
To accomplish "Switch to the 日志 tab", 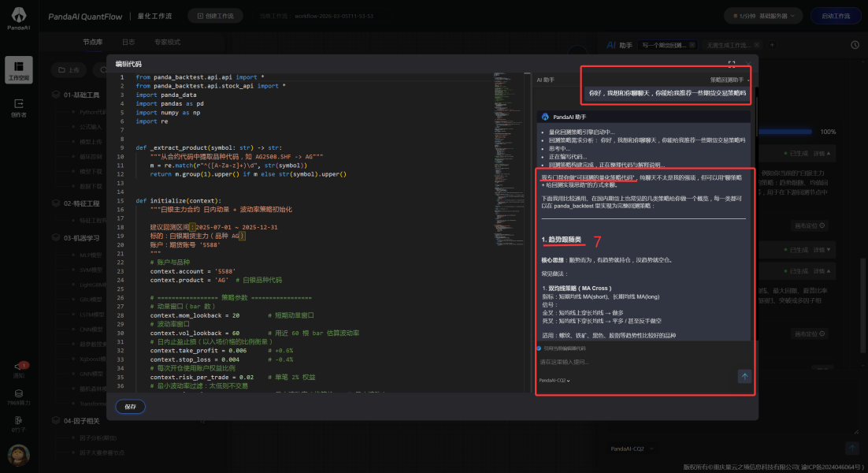I will click(x=128, y=42).
